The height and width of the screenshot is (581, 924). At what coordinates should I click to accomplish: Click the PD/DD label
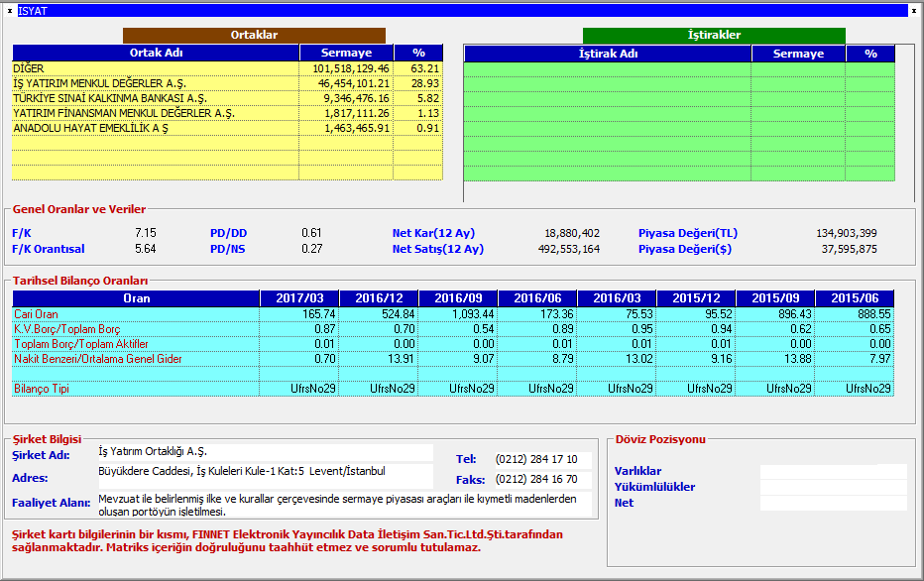click(x=228, y=233)
